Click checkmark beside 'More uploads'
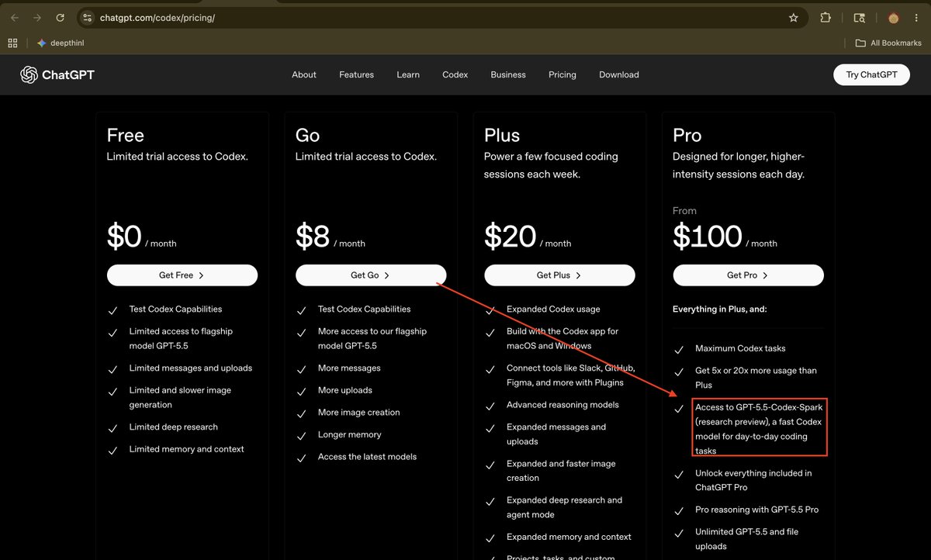The height and width of the screenshot is (560, 931). click(x=301, y=391)
